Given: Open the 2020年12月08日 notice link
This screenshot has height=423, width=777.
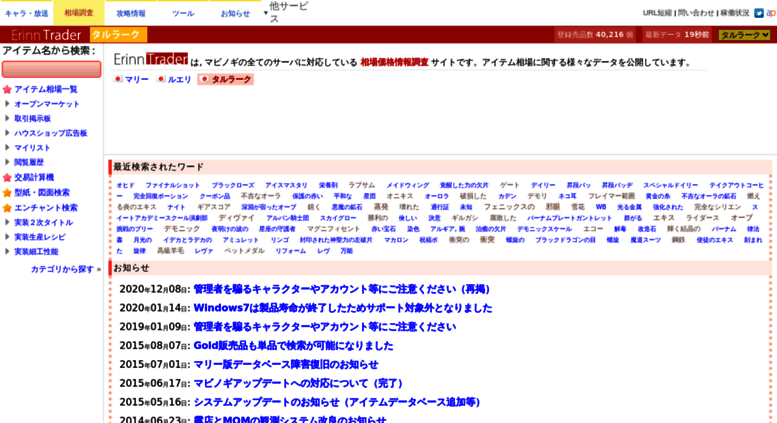Looking at the screenshot, I should (341, 289).
